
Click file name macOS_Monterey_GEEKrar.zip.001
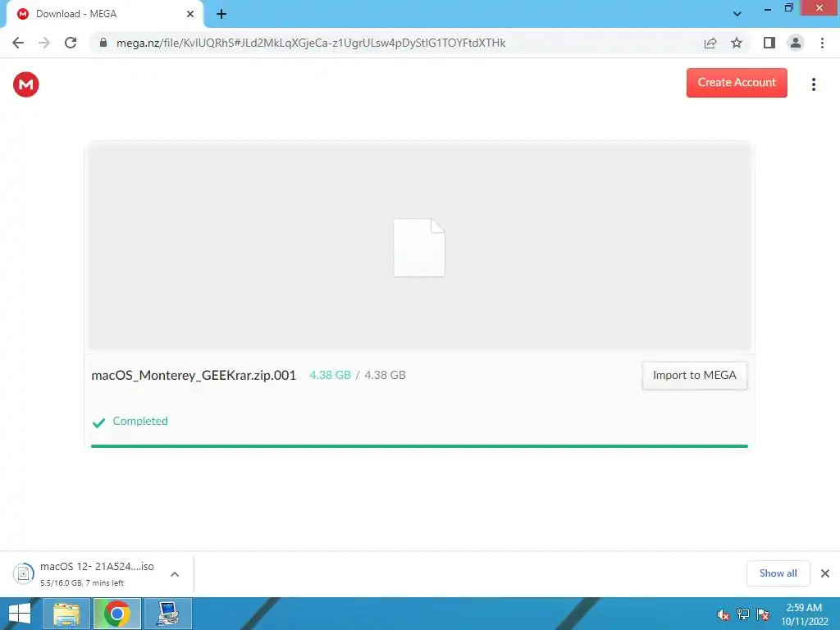click(194, 375)
